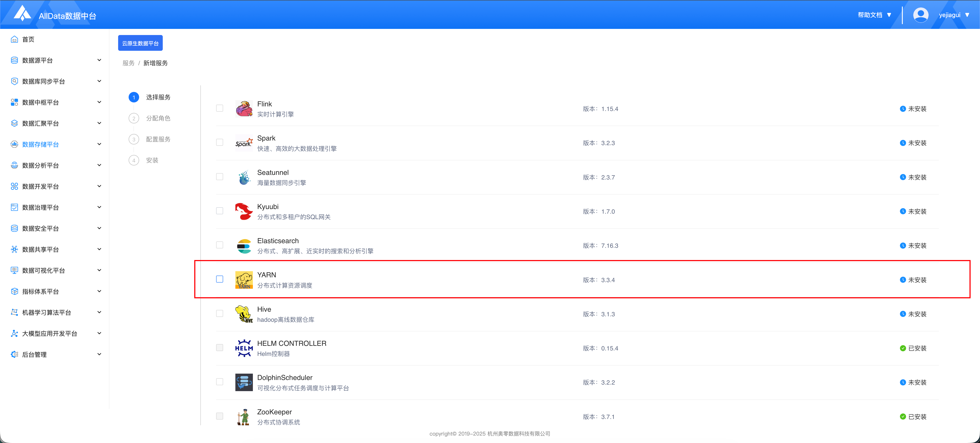Screen dimensions: 980x443
Task: Click the Kyuubi red fox icon
Action: 244,211
